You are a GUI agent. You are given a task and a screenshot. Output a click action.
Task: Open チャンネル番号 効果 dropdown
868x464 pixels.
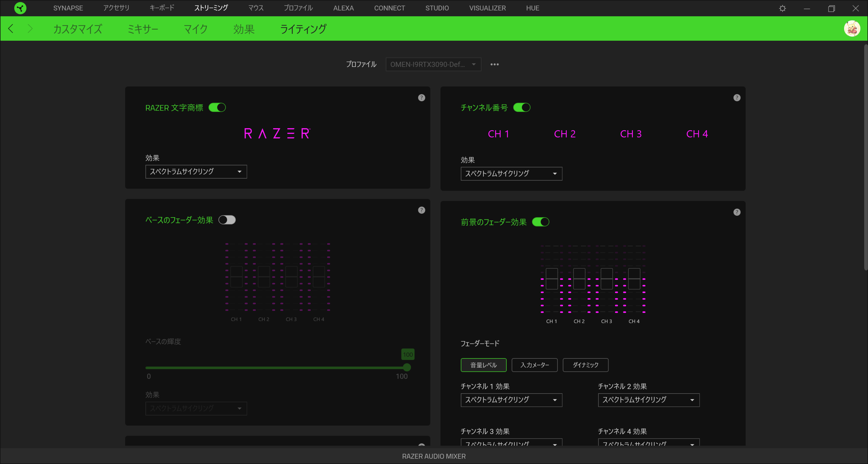pos(512,173)
